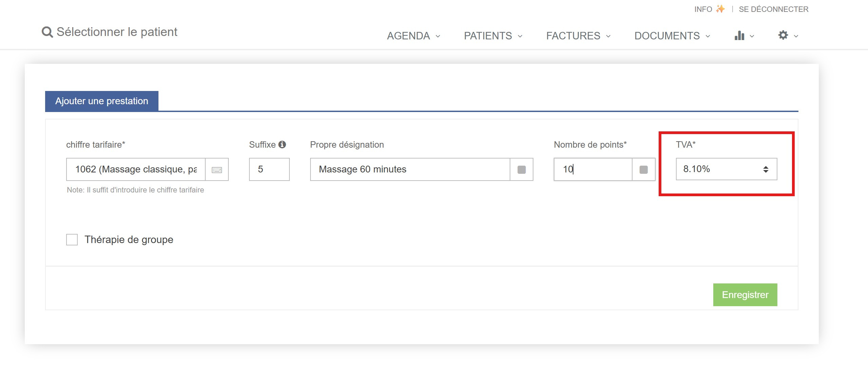This screenshot has height=389, width=868.
Task: Click the grey square beside Propre désignation
Action: coord(522,169)
